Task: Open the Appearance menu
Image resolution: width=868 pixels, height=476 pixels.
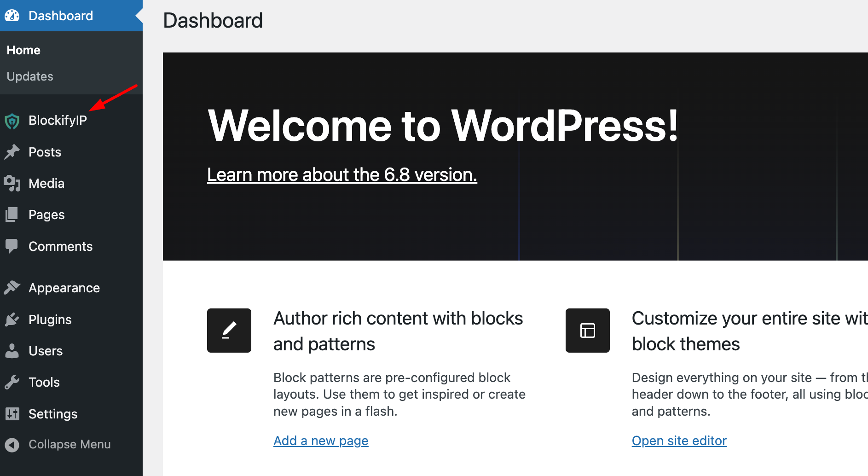Action: point(71,288)
